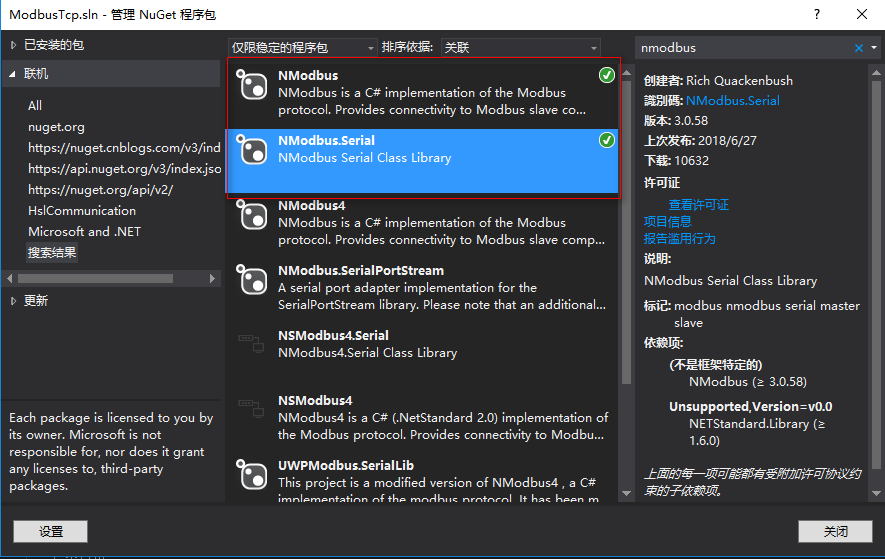The width and height of the screenshot is (885, 559).
Task: Select Microsoft and .NET source
Action: coord(85,232)
